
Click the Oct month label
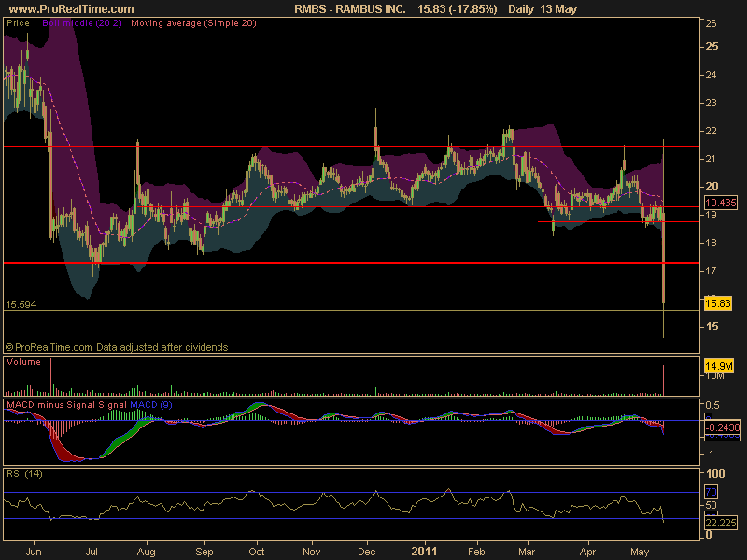click(257, 552)
